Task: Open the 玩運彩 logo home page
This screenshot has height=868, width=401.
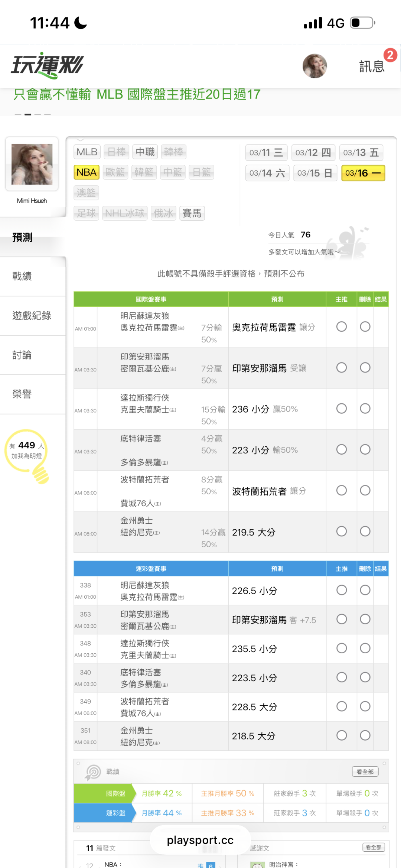Action: coord(48,65)
